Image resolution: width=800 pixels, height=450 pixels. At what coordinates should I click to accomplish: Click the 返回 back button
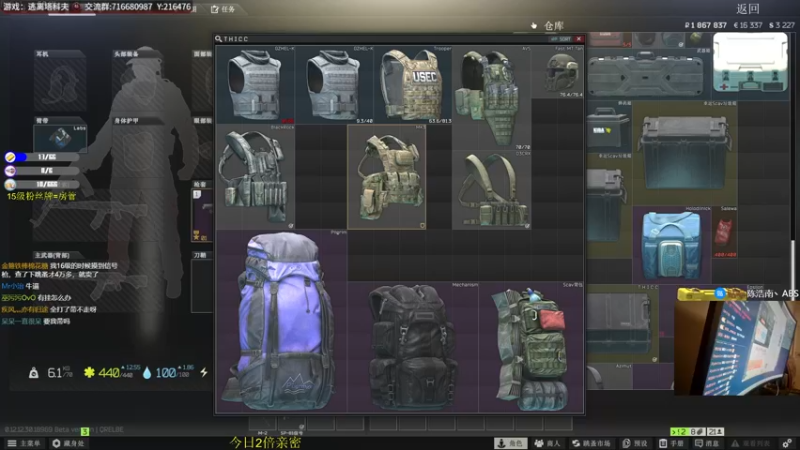tap(748, 9)
